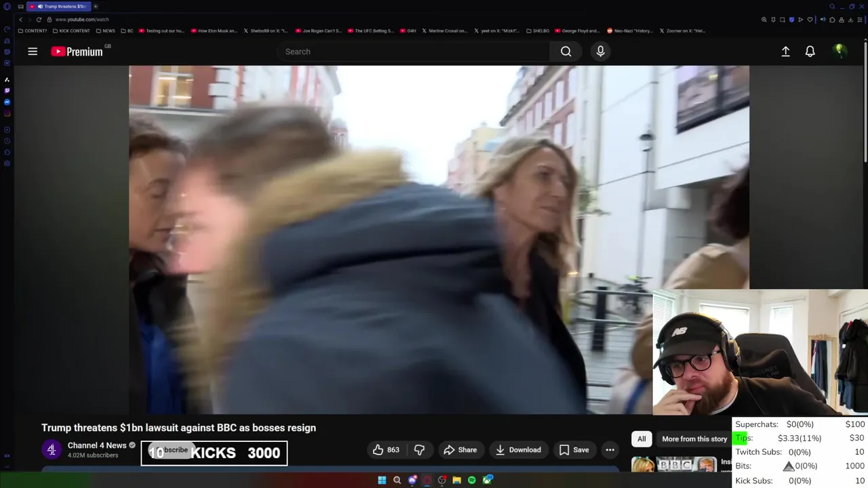Reload the current page

[39, 20]
